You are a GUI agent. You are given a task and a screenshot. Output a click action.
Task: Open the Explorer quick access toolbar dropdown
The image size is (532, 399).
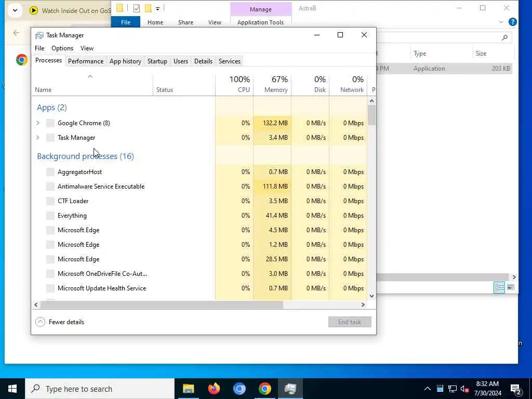click(x=158, y=9)
